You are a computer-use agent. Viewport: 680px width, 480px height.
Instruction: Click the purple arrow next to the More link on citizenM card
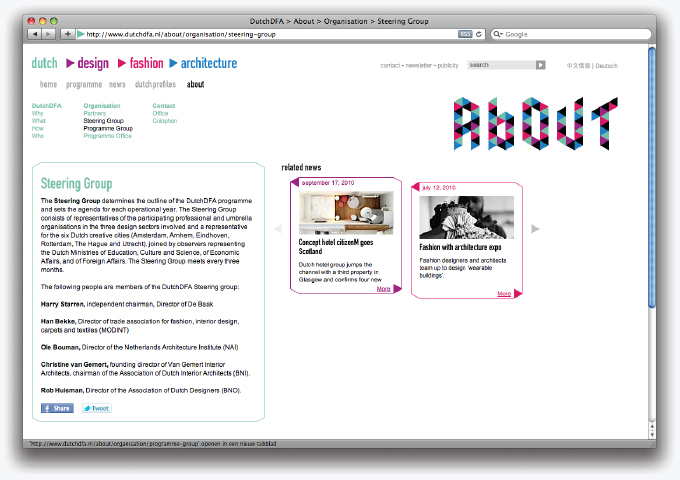(397, 289)
